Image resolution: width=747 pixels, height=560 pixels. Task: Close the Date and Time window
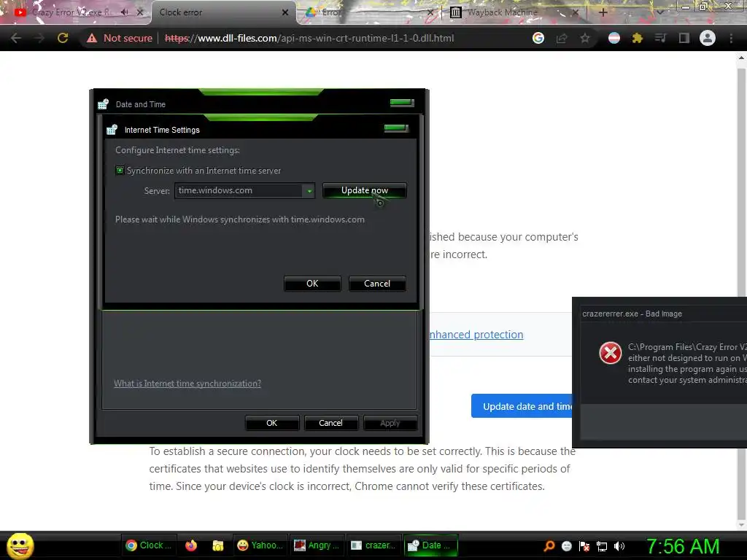click(402, 103)
